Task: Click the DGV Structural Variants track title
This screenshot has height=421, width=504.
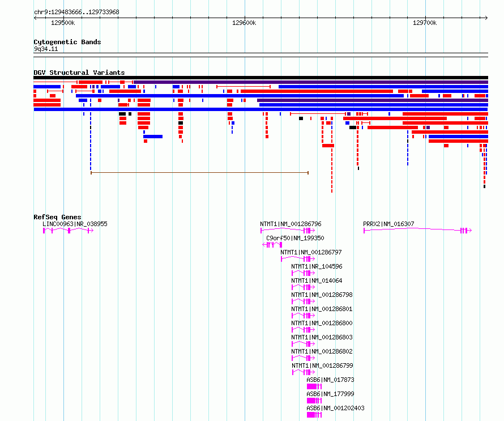Action: pos(79,73)
